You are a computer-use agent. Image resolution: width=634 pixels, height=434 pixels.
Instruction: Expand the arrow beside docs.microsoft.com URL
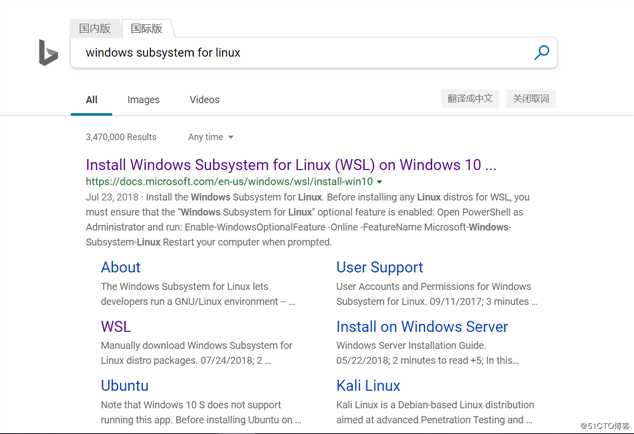pos(379,182)
